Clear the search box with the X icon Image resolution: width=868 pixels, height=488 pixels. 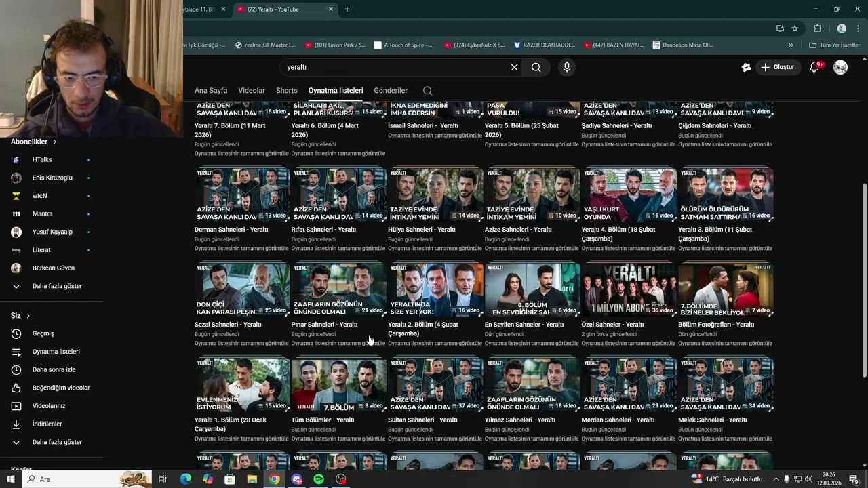pos(514,67)
